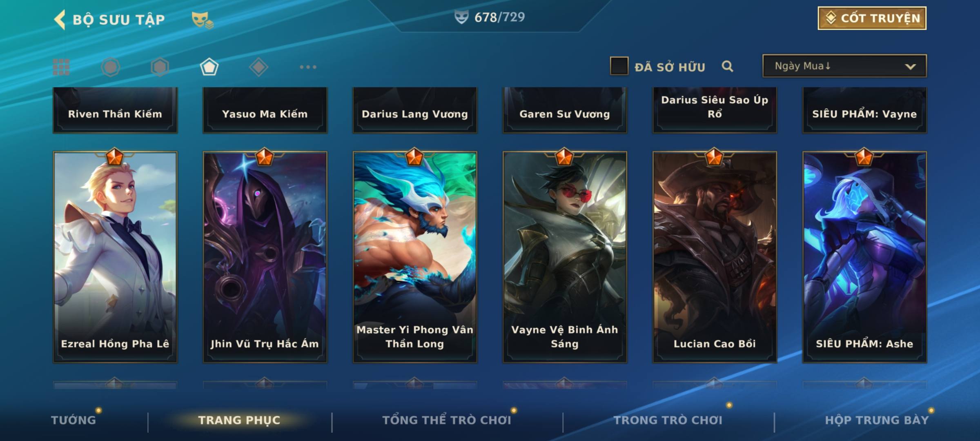Viewport: 980px width, 441px height.
Task: Select the Ezreal Hồng Pha Lê skin
Action: pos(115,257)
